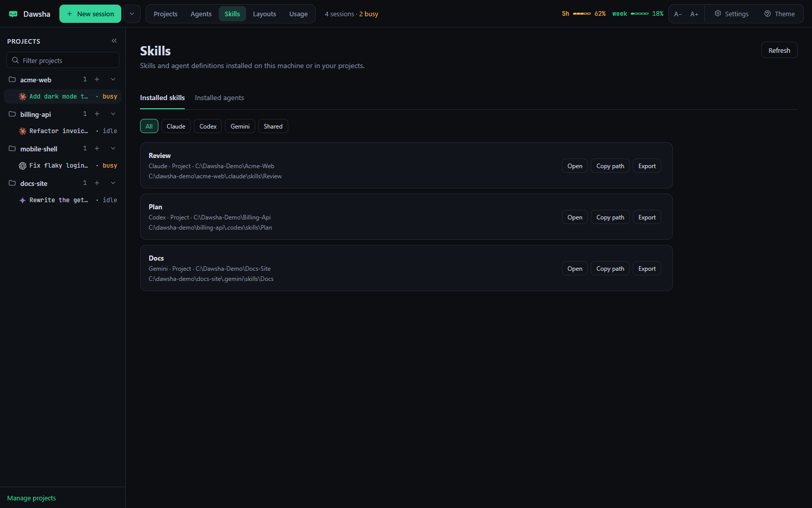Select the Shared filter chip
This screenshot has width=812, height=508.
pyautogui.click(x=273, y=126)
